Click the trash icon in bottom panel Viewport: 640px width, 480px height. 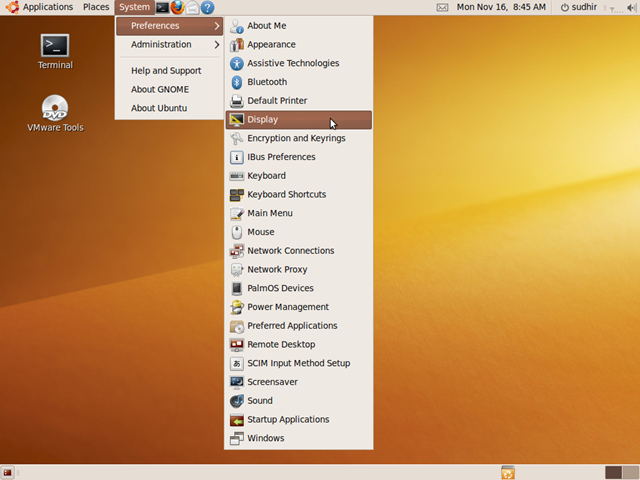click(x=508, y=472)
